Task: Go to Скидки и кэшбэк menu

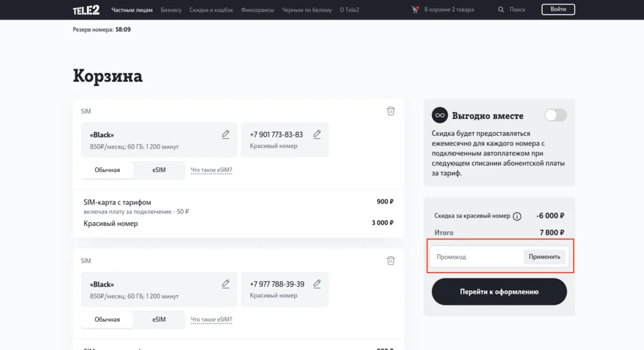Action: [x=212, y=10]
